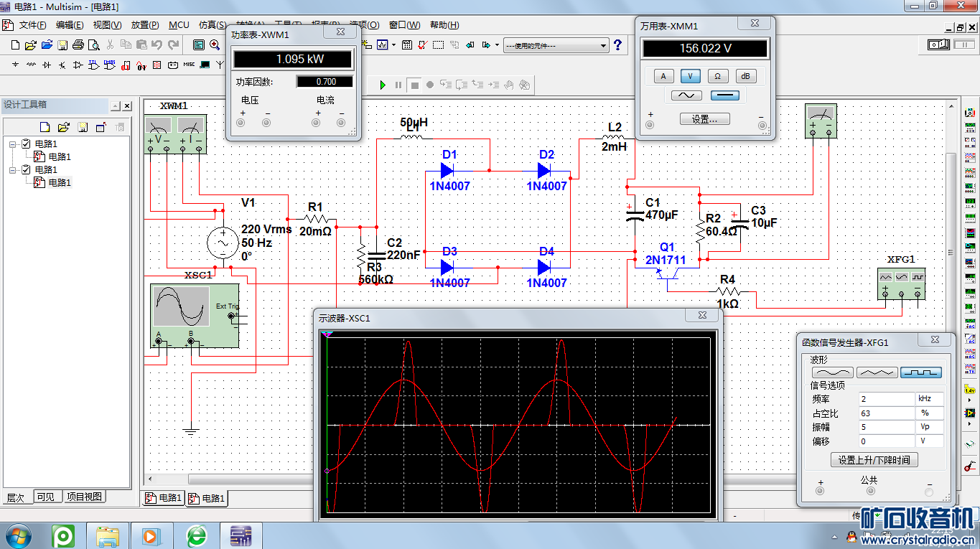Select square waveform in function generator

(921, 372)
